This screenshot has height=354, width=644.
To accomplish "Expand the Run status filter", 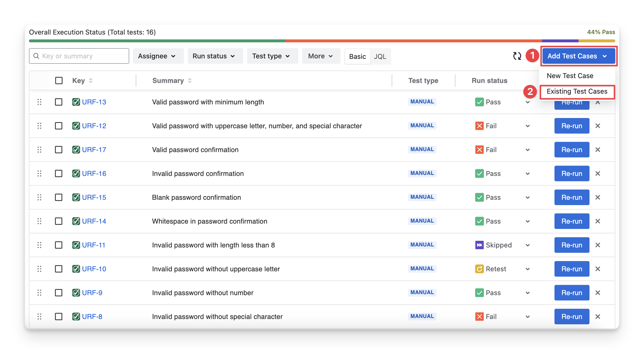I will click(x=214, y=56).
